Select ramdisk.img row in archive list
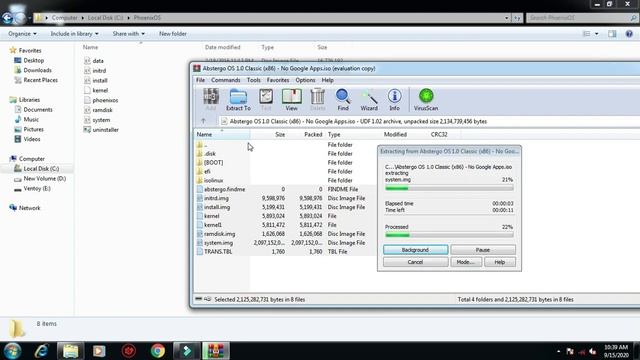The height and width of the screenshot is (360, 640). click(284, 234)
